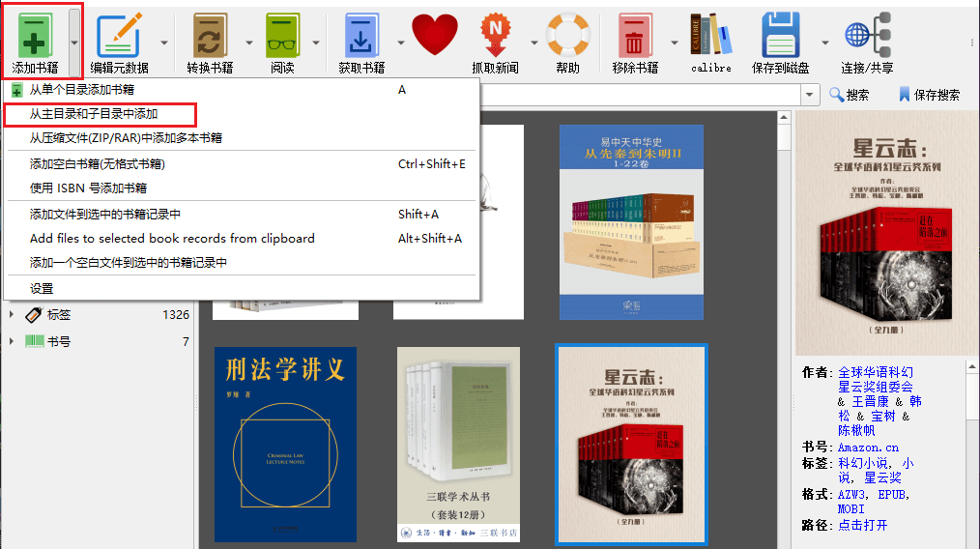The width and height of the screenshot is (980, 549).
Task: Choose 添加空白书籍(无格式书籍) menu item
Action: [x=241, y=163]
